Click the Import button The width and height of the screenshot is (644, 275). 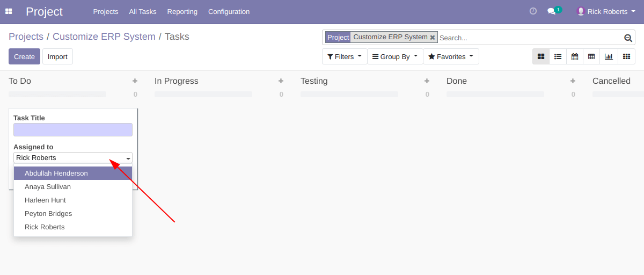point(57,56)
